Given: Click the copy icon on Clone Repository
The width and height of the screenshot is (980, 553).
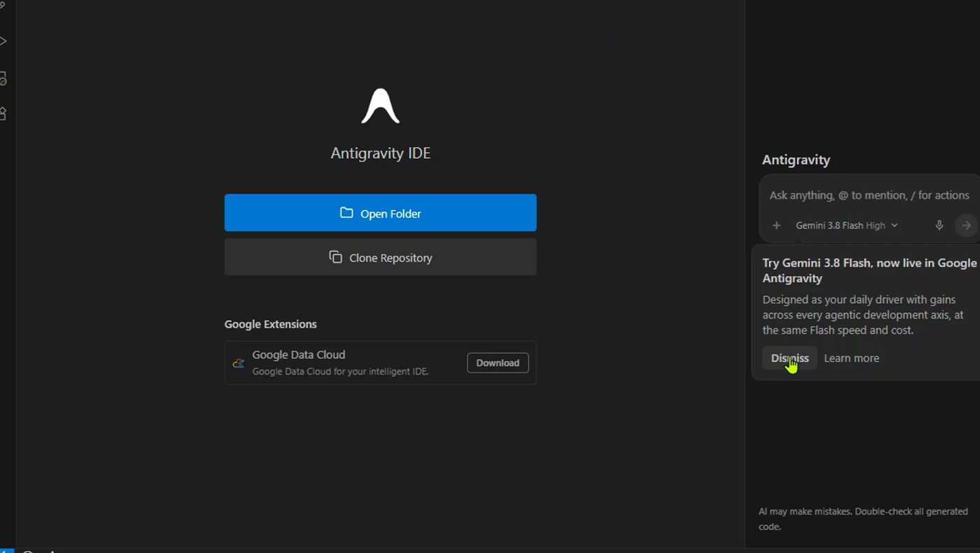Looking at the screenshot, I should (x=335, y=257).
